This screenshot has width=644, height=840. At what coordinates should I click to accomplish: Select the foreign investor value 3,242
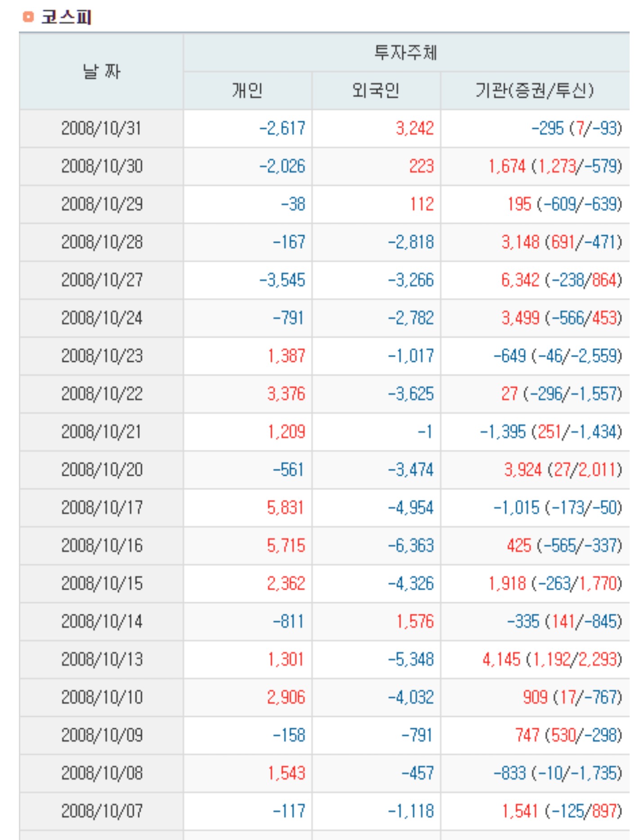(x=415, y=129)
